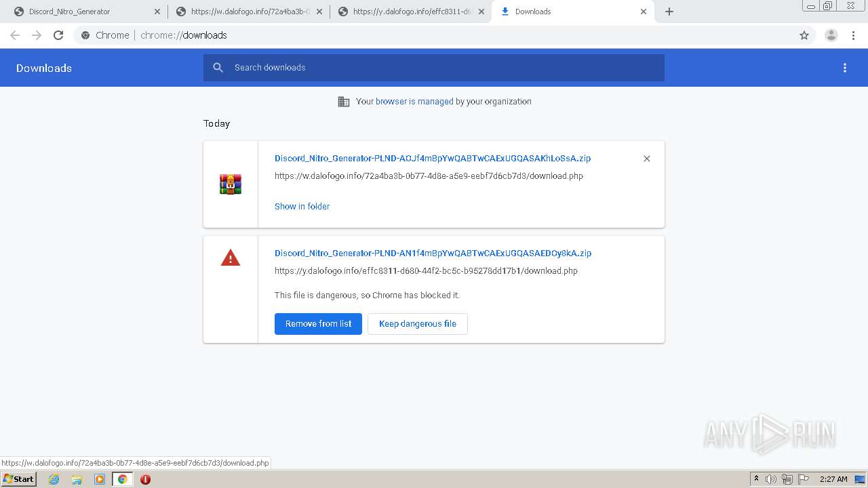
Task: Click Keep dangerous file button
Action: pyautogui.click(x=418, y=324)
